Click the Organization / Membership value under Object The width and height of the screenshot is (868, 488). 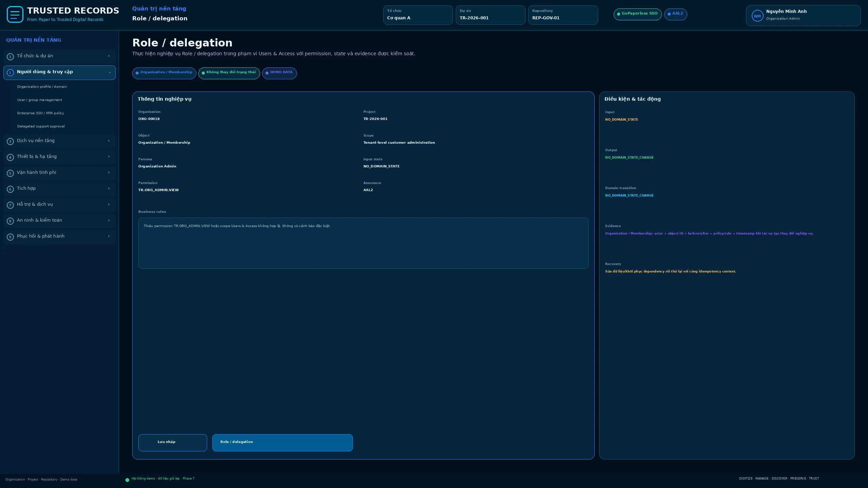click(164, 143)
